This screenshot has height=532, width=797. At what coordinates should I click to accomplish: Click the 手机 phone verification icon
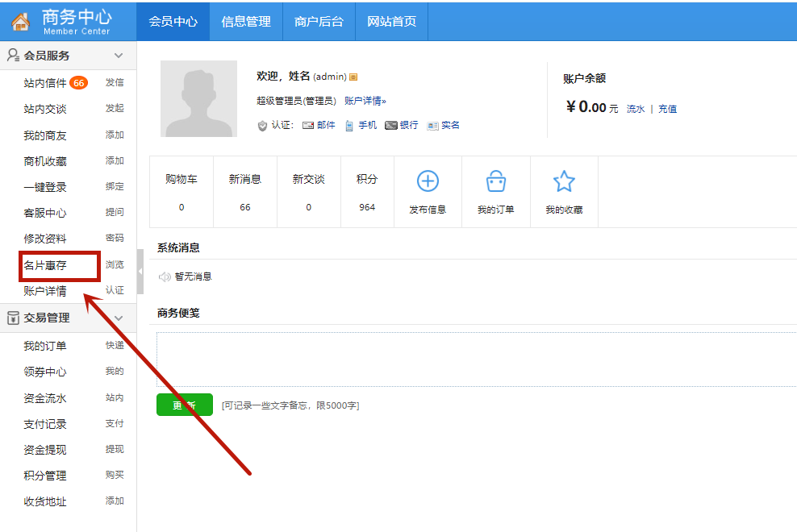[349, 126]
